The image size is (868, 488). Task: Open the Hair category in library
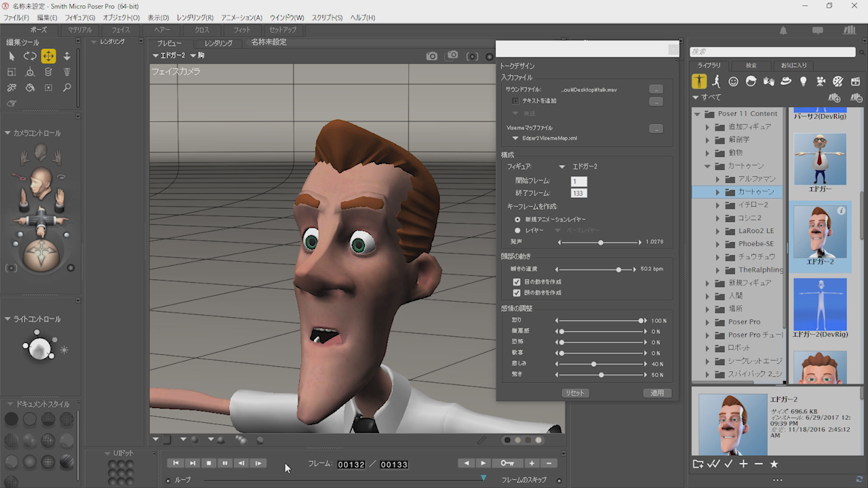click(751, 81)
